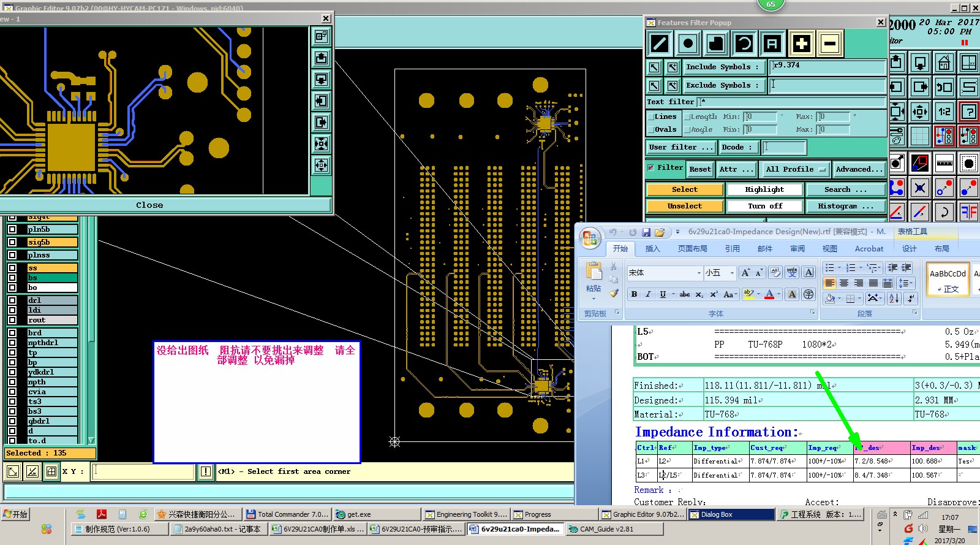Toggle positive polarity filter icon
The image size is (980, 545).
[x=801, y=44]
